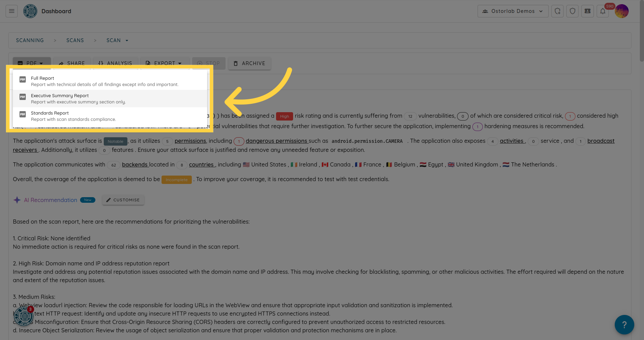Open the floating Ostorlab chat widget

click(x=23, y=316)
